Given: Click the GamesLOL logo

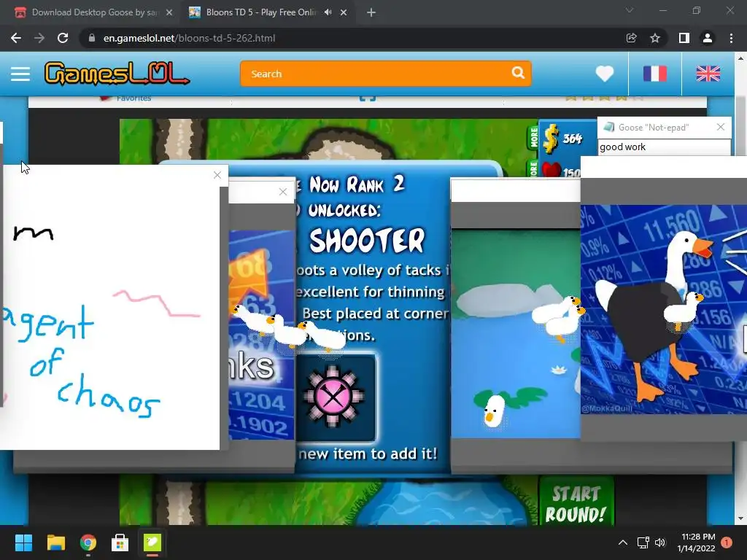Looking at the screenshot, I should click(x=117, y=74).
